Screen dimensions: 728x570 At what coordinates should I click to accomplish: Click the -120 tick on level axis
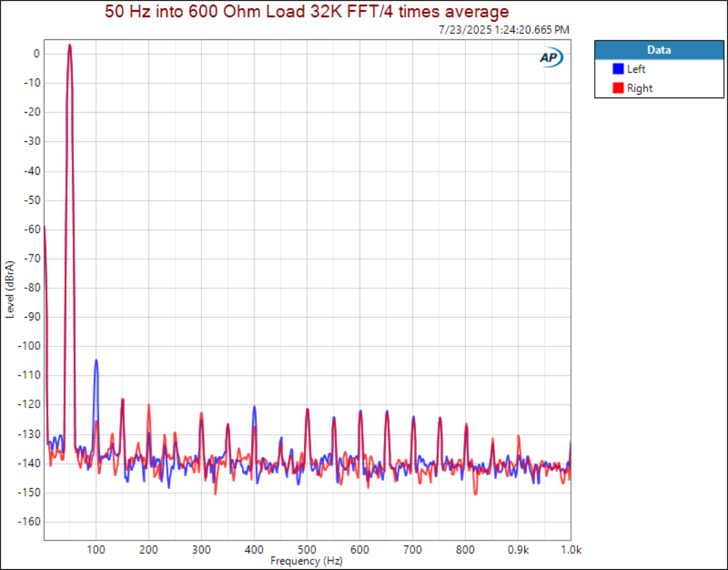click(30, 404)
